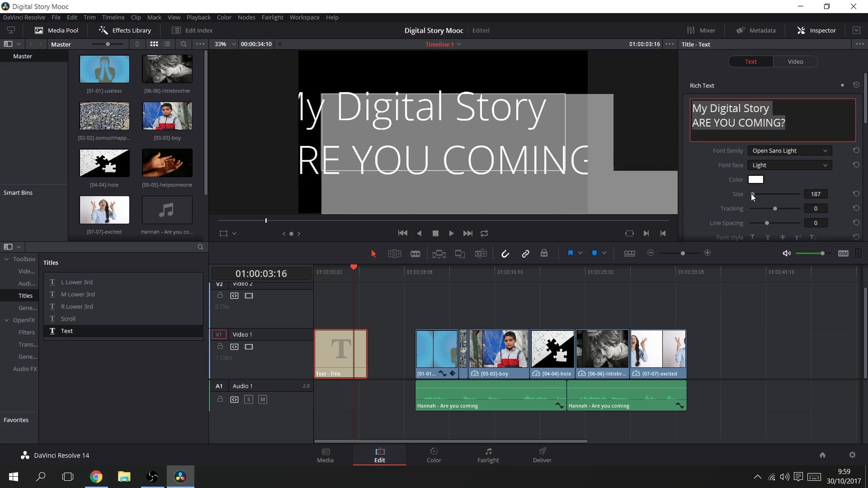The image size is (868, 488).
Task: Lock the Video 1 track
Action: click(220, 346)
